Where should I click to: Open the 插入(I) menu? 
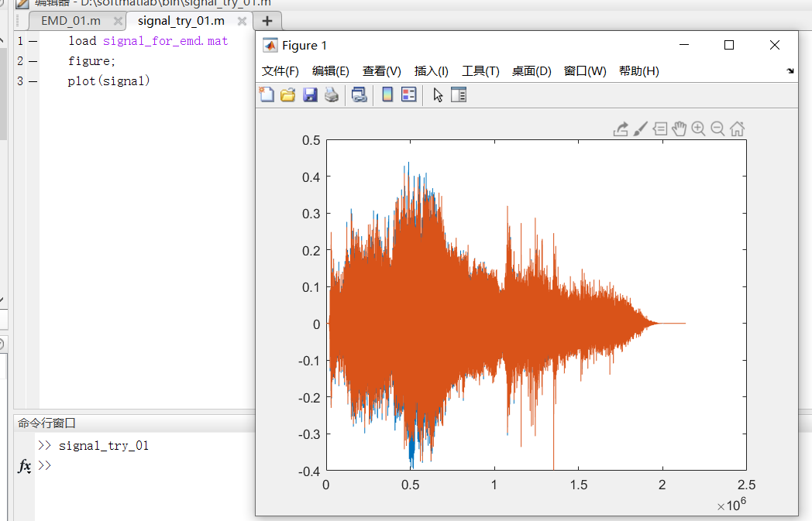coord(430,70)
